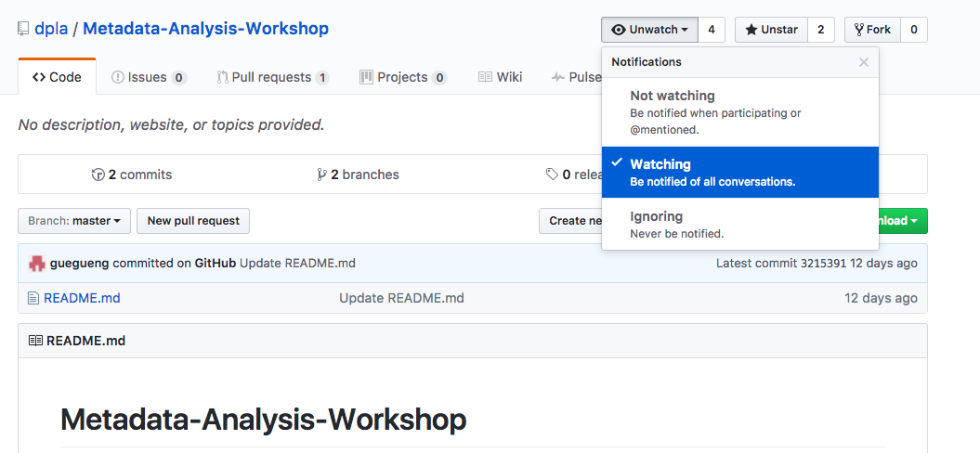980x453 pixels.
Task: Click the repository book icon beside dpla
Action: tap(23, 29)
